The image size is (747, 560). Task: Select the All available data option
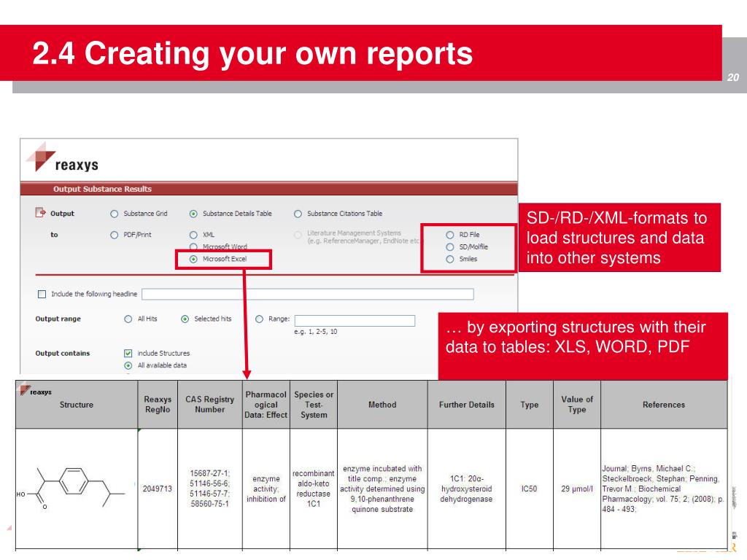128,365
